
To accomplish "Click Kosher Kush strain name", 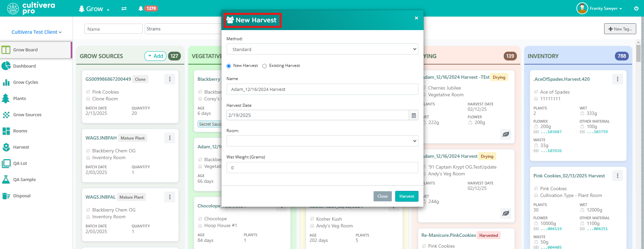I will [329, 219].
